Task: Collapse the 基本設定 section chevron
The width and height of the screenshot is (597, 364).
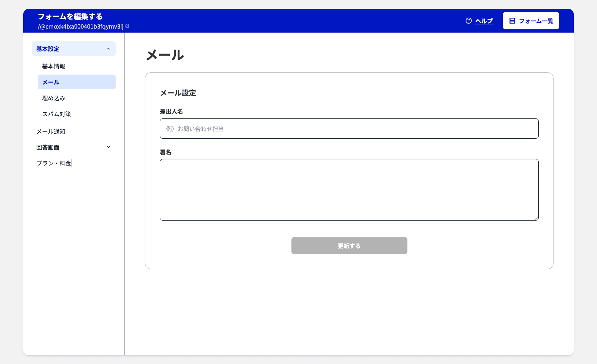Action: (108, 49)
